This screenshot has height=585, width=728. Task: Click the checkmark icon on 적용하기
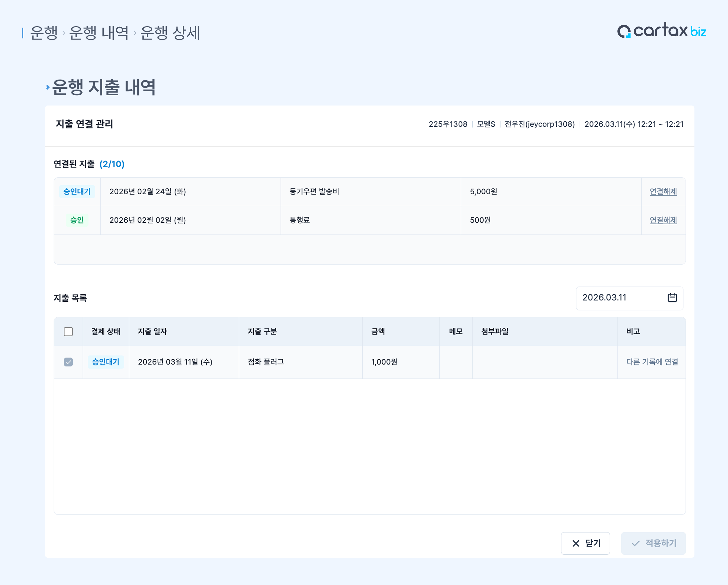(x=635, y=543)
